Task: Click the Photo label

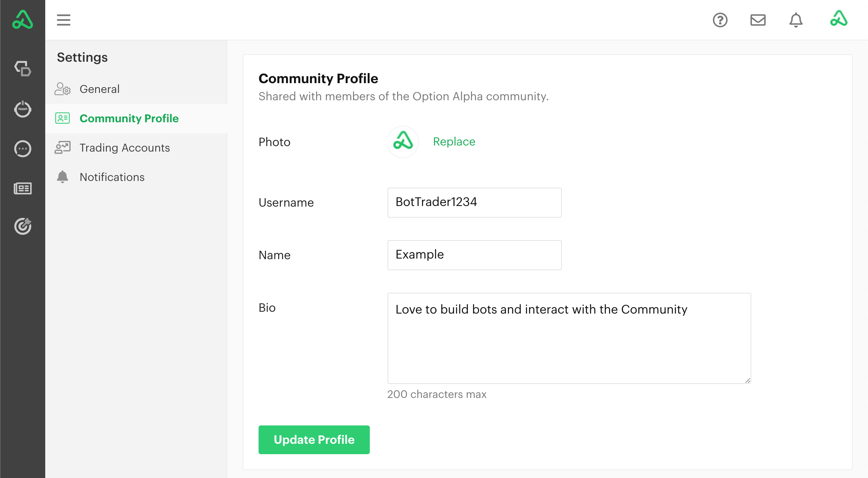Action: pyautogui.click(x=274, y=142)
